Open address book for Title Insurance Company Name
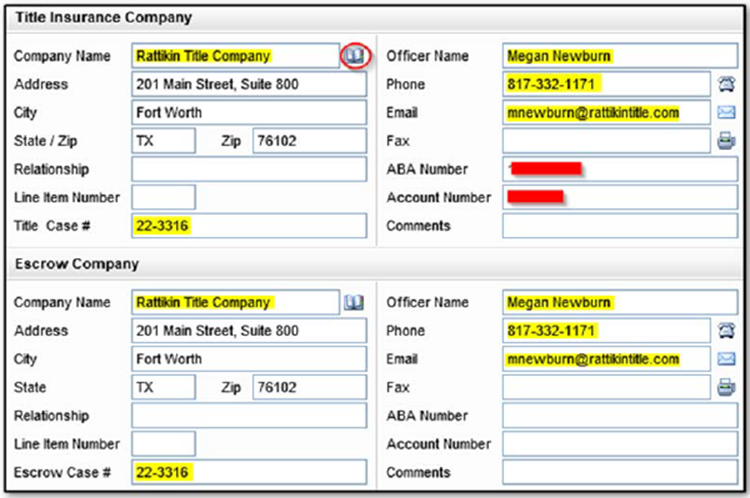The width and height of the screenshot is (750, 498). (355, 56)
